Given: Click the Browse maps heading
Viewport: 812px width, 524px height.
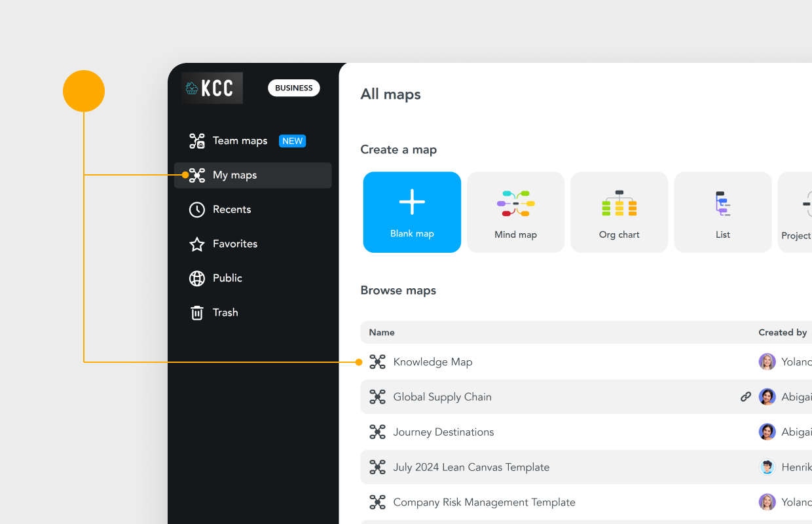Looking at the screenshot, I should (x=398, y=291).
